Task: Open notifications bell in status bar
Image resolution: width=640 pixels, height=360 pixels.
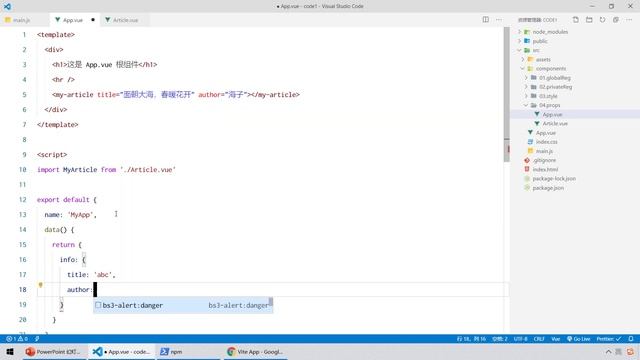Action: pyautogui.click(x=631, y=339)
